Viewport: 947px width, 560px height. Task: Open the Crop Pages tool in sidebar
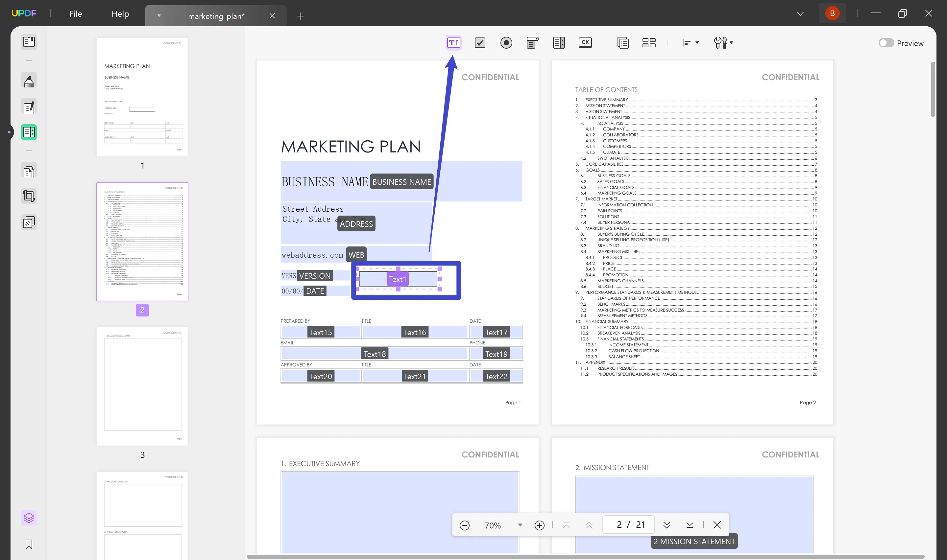(x=29, y=196)
